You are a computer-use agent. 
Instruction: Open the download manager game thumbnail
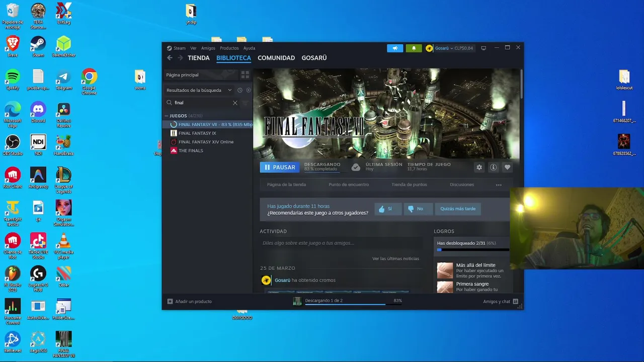pos(297,301)
